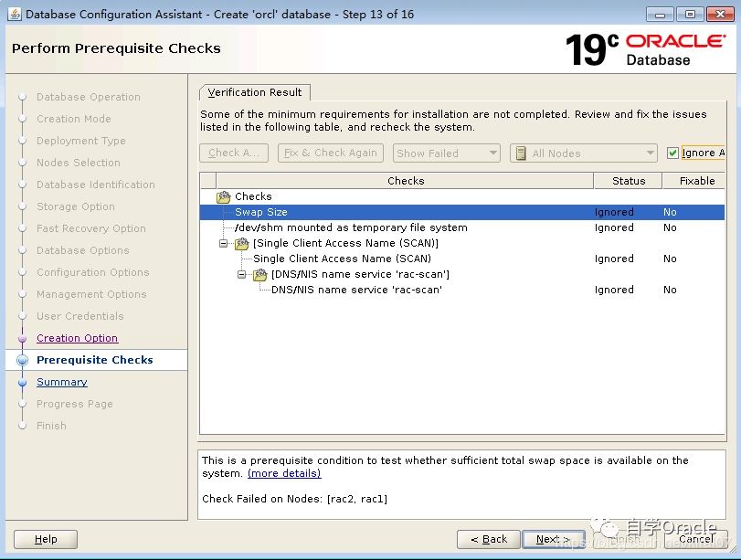Select the Swap Size check row
741x560 pixels.
[x=461, y=212]
